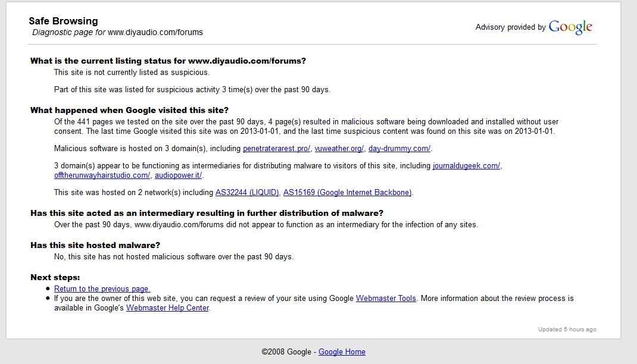Open the vuweather.org/ link

(x=339, y=149)
